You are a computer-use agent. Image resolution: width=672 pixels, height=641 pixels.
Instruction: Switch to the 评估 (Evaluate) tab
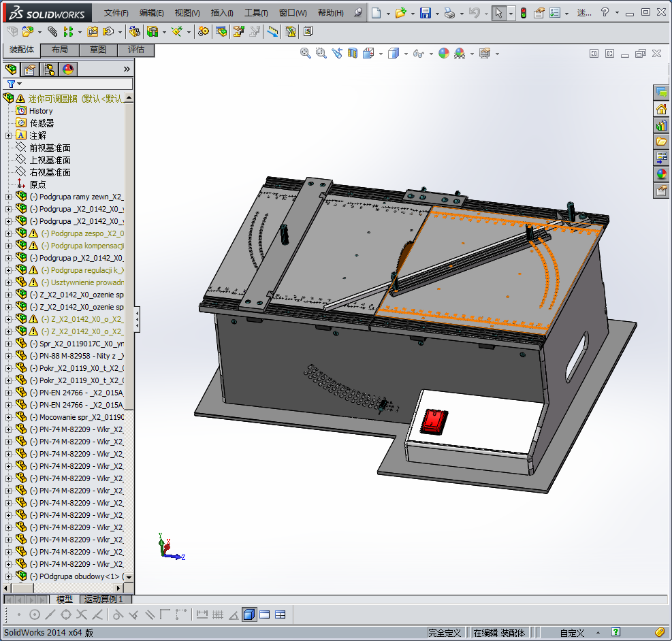(x=136, y=50)
